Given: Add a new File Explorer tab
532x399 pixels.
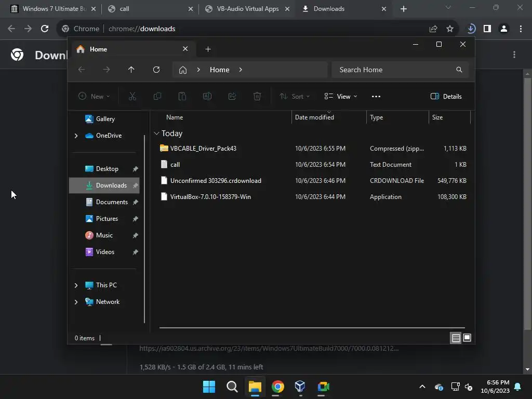Looking at the screenshot, I should point(208,49).
